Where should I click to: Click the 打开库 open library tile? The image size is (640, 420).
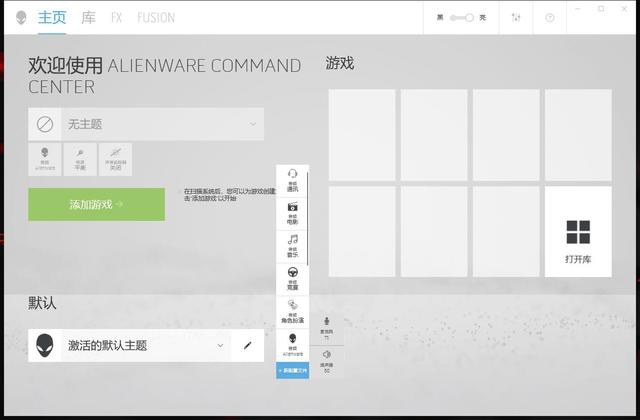coord(578,231)
